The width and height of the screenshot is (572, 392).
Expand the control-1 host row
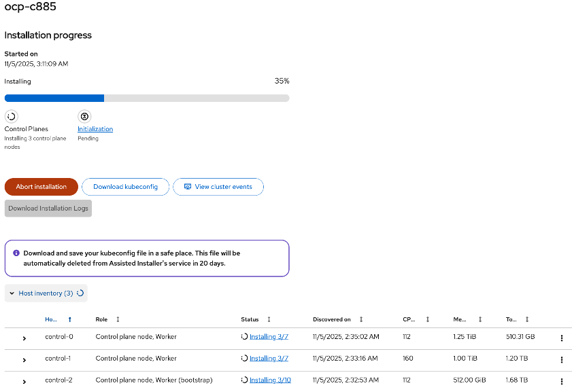24,359
